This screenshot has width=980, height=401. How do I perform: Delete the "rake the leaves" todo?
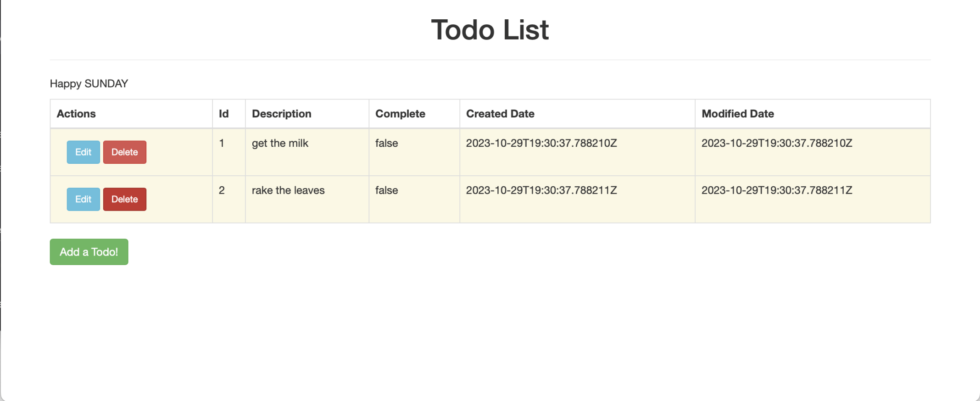pyautogui.click(x=124, y=199)
